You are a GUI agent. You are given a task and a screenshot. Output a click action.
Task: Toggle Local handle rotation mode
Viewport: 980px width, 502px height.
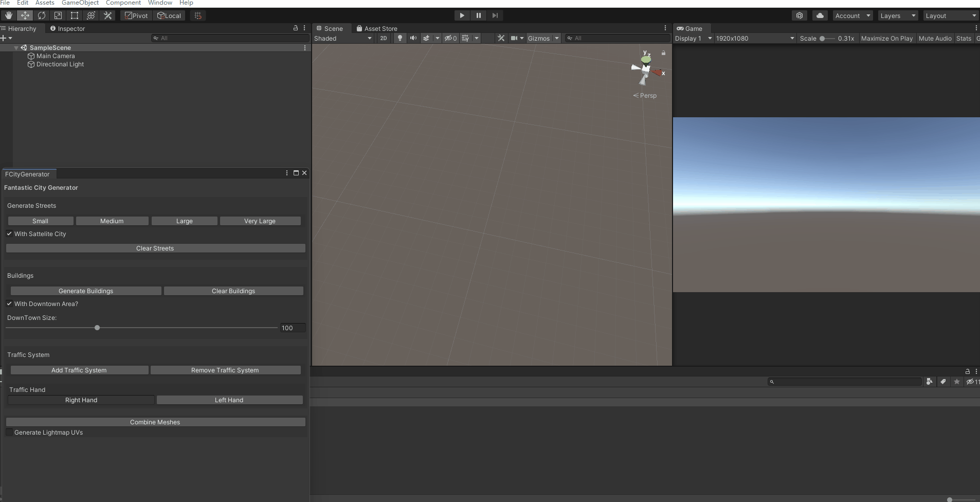(x=169, y=15)
